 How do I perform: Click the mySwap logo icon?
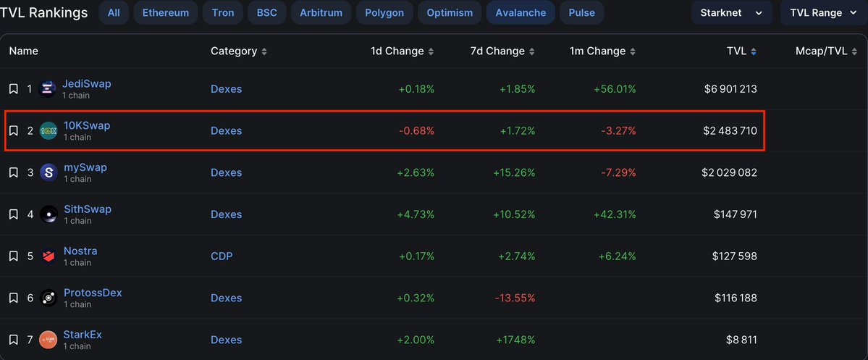pos(48,173)
